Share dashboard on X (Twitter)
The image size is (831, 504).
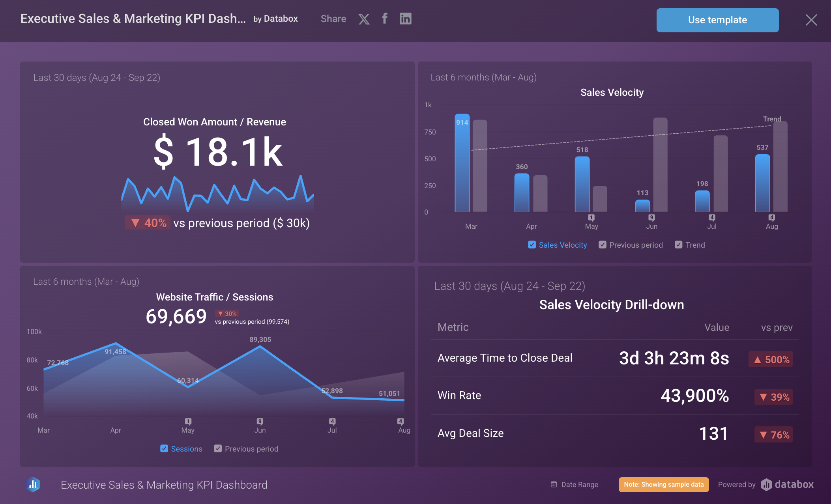[364, 19]
